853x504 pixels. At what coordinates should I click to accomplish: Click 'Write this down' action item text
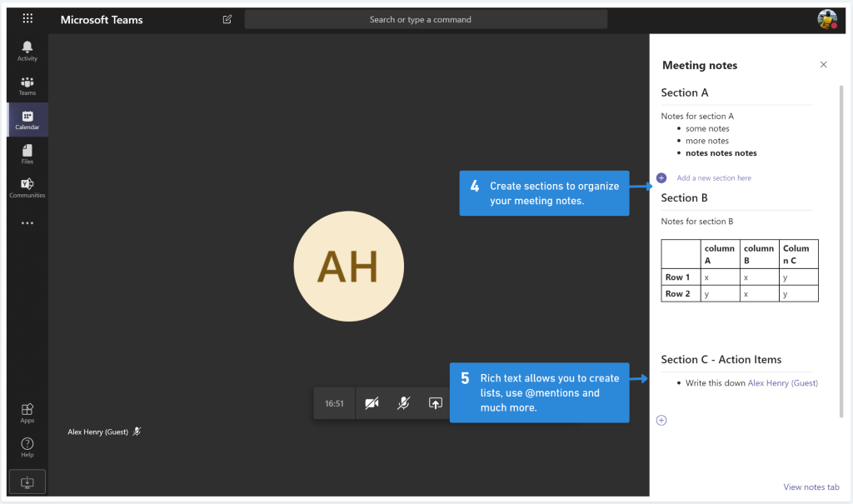pos(716,383)
